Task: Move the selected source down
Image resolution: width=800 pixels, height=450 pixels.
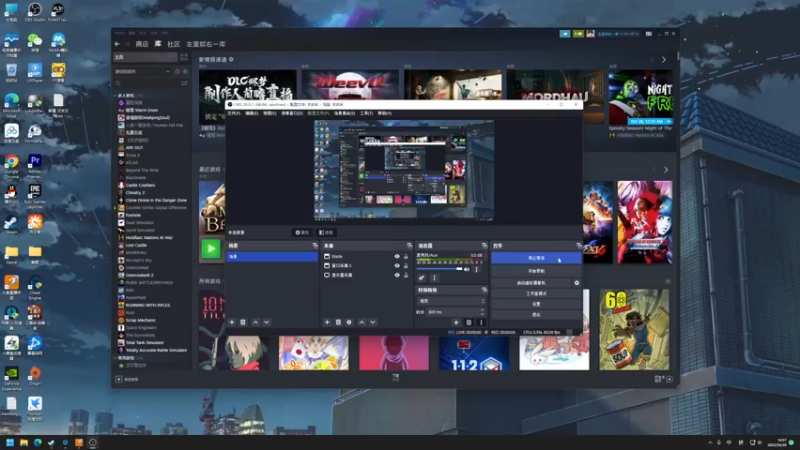Action: point(372,322)
